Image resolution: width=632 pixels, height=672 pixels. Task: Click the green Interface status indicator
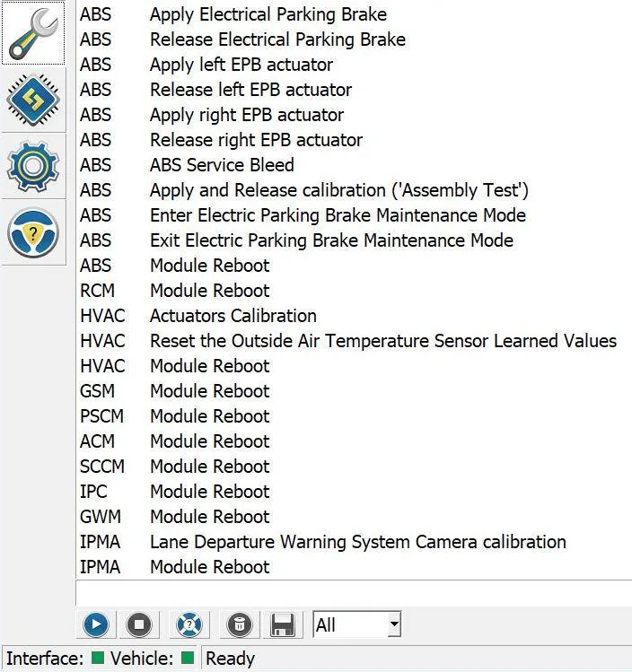98,658
